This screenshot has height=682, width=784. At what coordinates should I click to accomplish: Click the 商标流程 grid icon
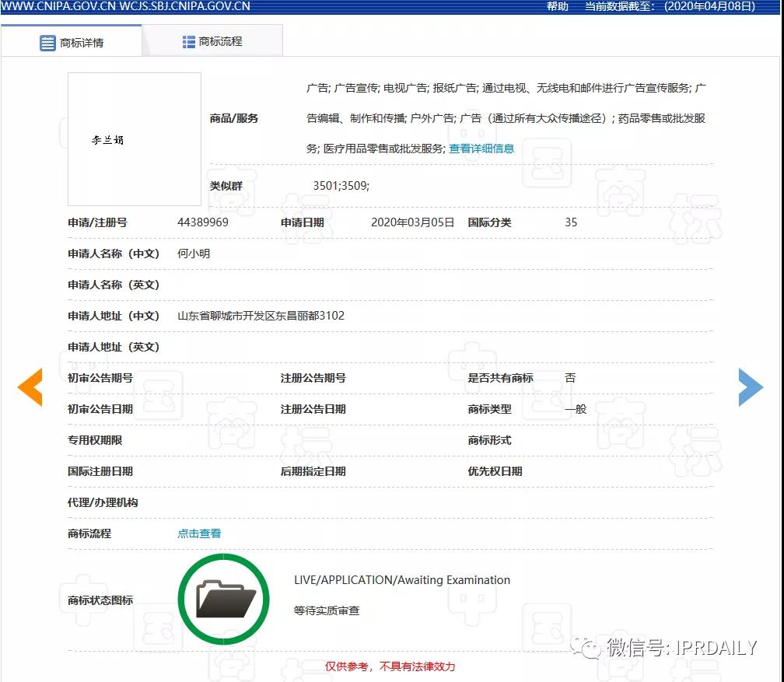(x=188, y=42)
